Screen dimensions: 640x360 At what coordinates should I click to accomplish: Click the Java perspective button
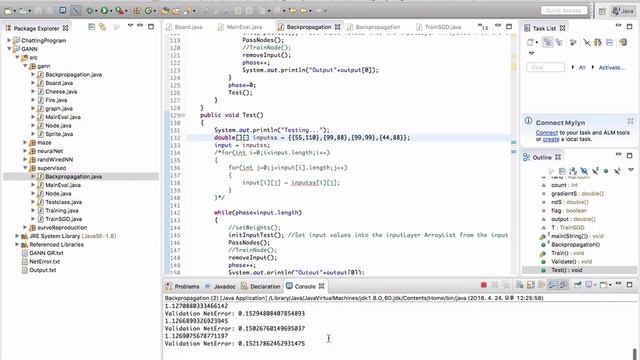(x=623, y=11)
